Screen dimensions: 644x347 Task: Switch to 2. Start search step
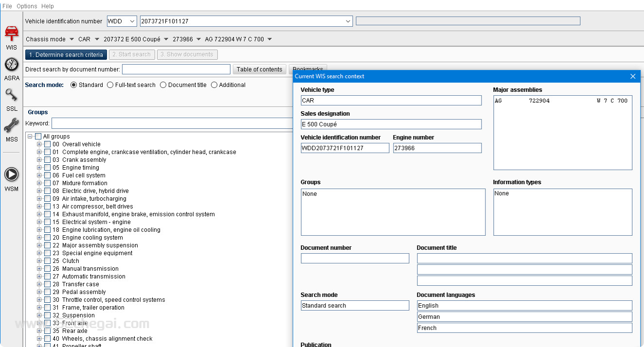point(132,55)
